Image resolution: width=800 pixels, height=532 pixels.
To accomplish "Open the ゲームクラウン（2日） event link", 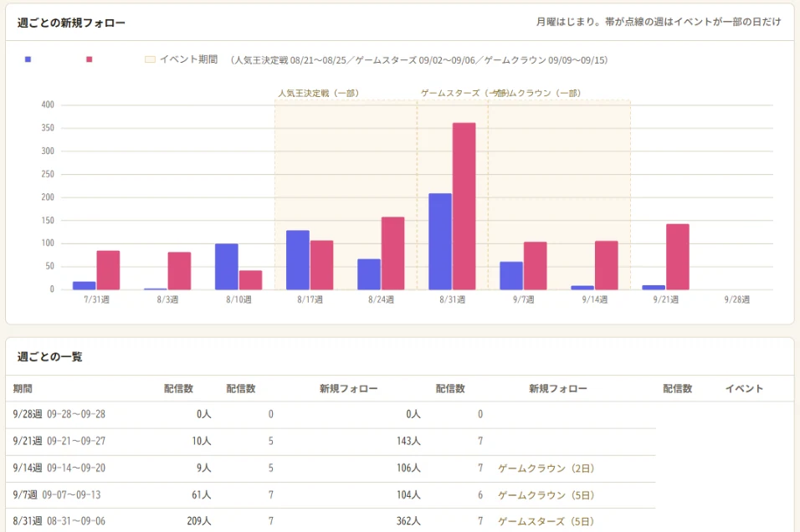I will (x=546, y=468).
